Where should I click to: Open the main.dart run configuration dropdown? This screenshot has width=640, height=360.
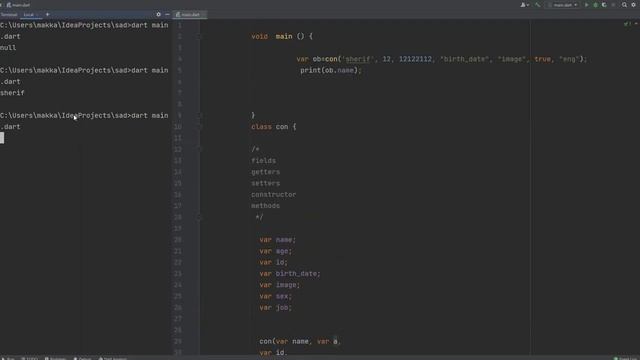click(564, 5)
